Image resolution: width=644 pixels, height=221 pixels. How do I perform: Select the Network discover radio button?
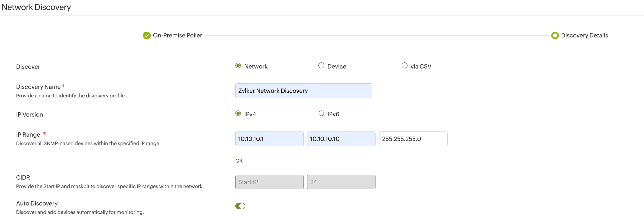238,66
